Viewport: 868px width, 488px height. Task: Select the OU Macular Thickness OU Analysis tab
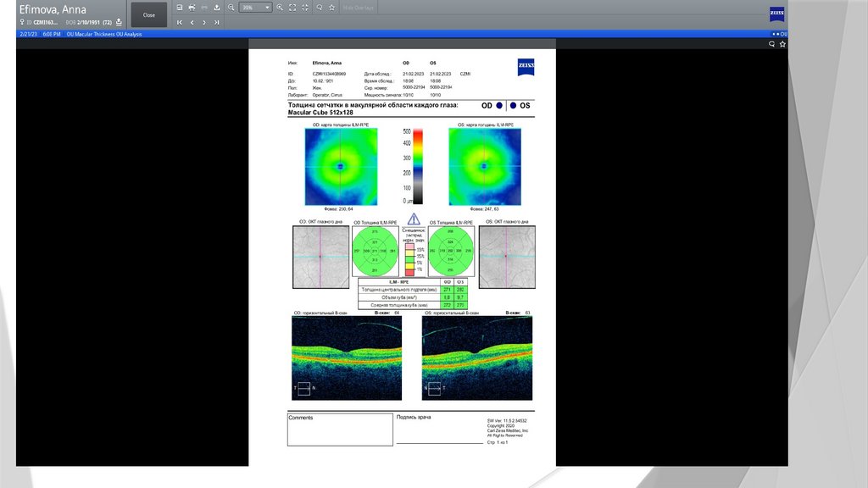pyautogui.click(x=104, y=34)
